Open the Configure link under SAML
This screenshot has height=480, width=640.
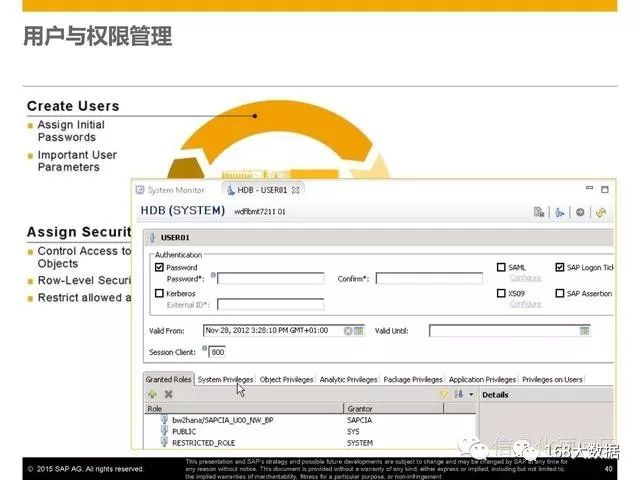tap(525, 278)
